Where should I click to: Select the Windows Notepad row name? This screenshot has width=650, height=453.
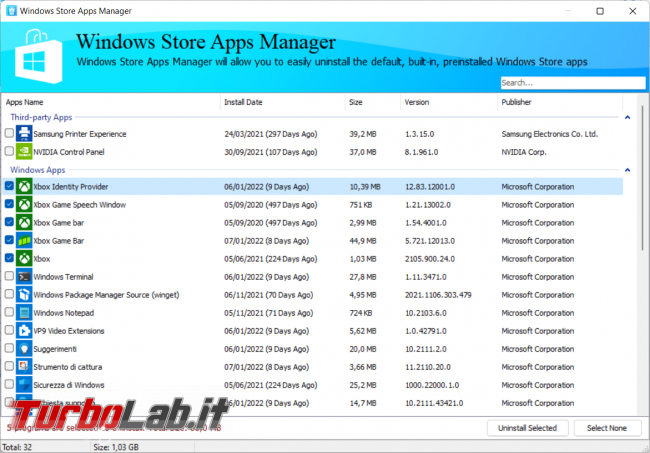tap(63, 313)
